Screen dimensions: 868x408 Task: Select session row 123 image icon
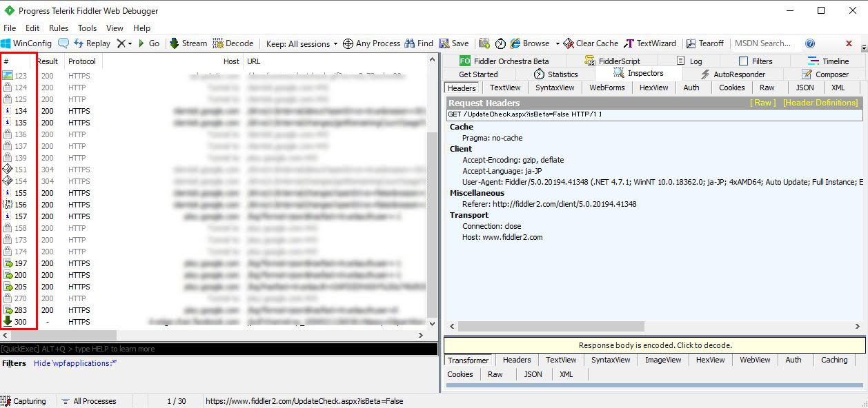8,76
